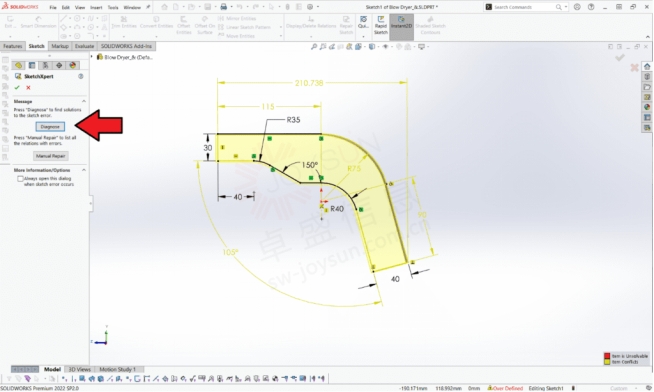The width and height of the screenshot is (654, 392).
Task: Open the SOLIDWORKS Resources home icon
Action: coord(647,67)
